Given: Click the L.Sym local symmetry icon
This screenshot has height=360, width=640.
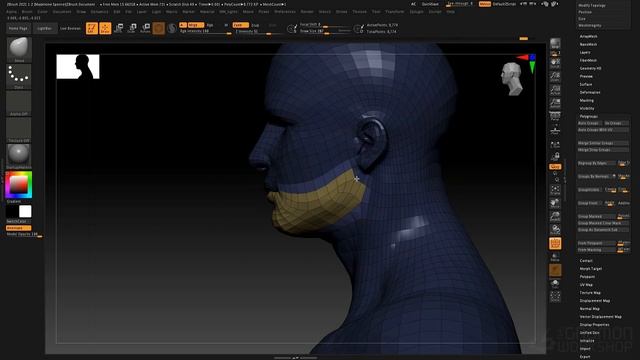Looking at the screenshot, I should click(x=555, y=145).
